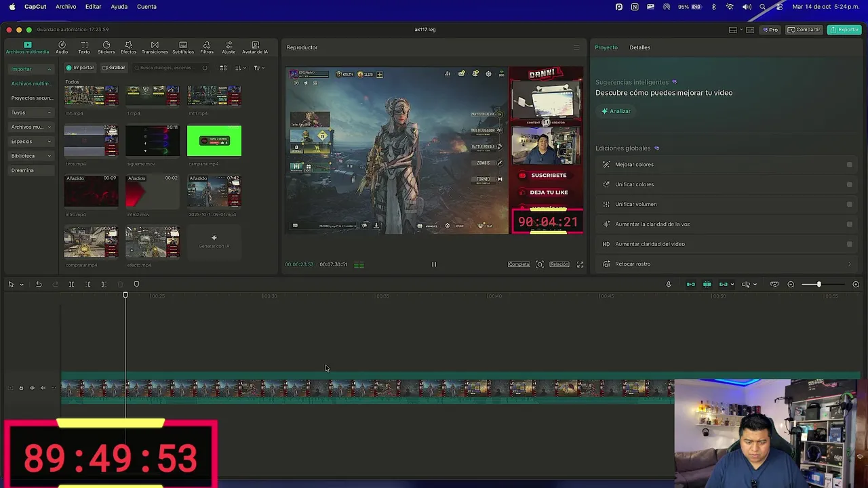Enable Aumentar claridad del video checkbox
868x488 pixels.
pos(849,244)
